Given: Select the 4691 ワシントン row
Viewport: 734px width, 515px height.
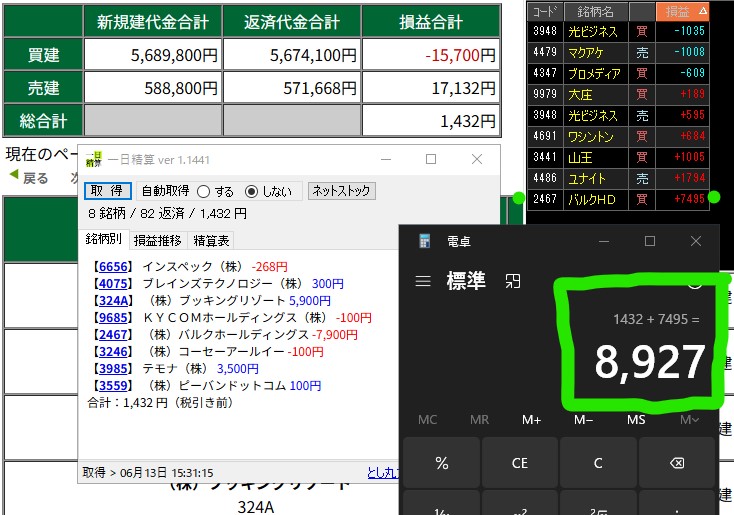Looking at the screenshot, I should click(618, 136).
